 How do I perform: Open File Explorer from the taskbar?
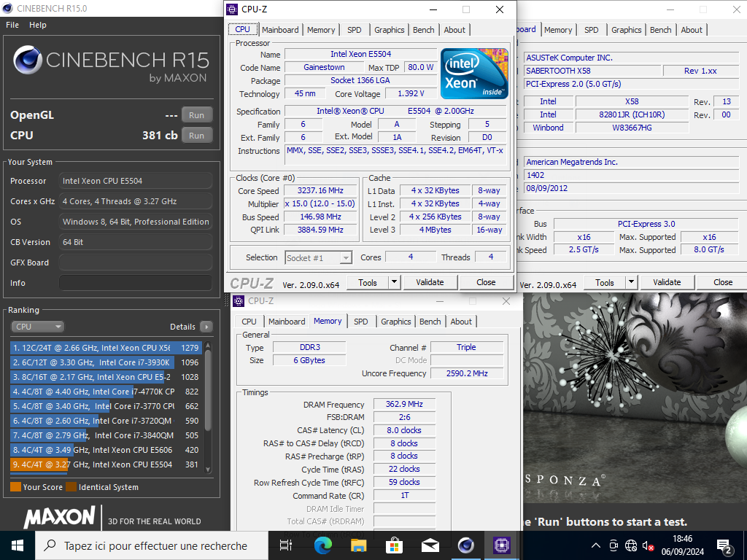(x=358, y=545)
